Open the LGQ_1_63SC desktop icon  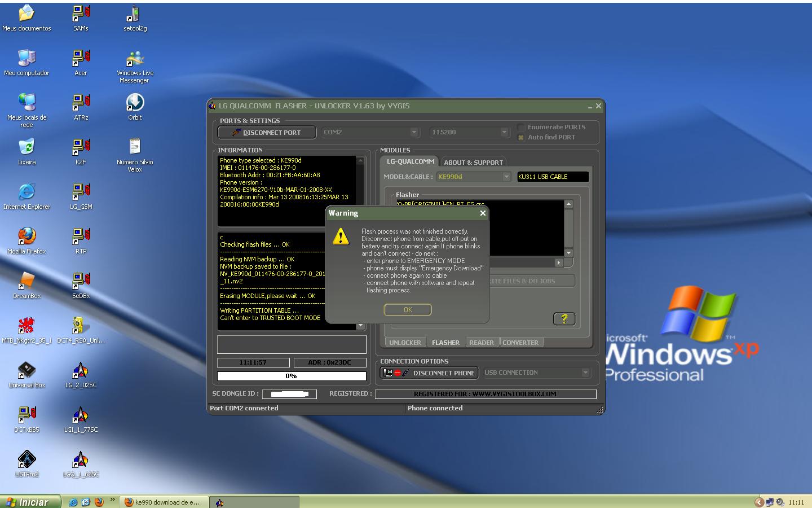click(x=81, y=464)
